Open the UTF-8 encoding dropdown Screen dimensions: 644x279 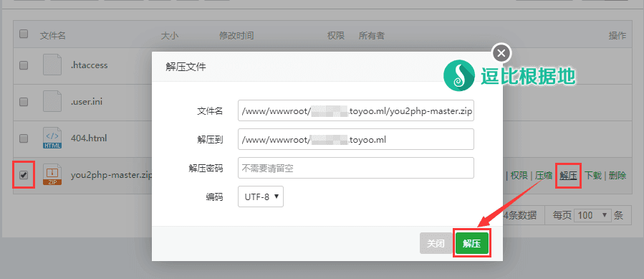261,197
